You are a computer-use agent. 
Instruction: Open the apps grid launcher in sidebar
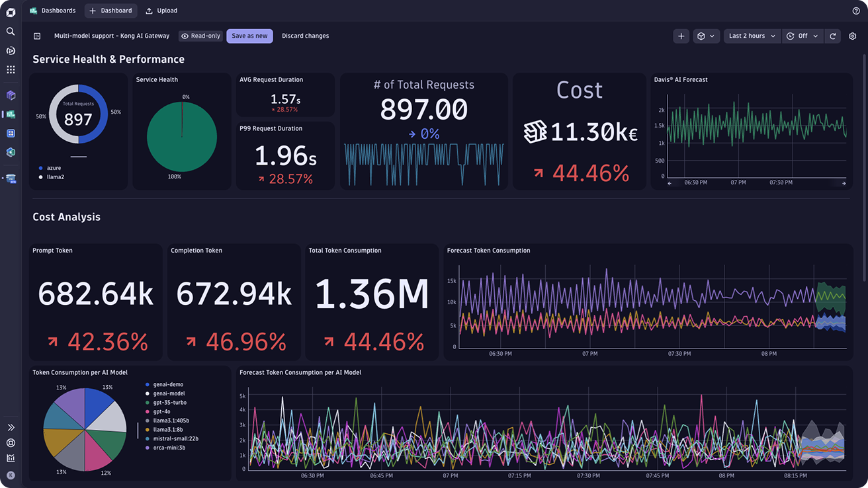click(x=11, y=69)
